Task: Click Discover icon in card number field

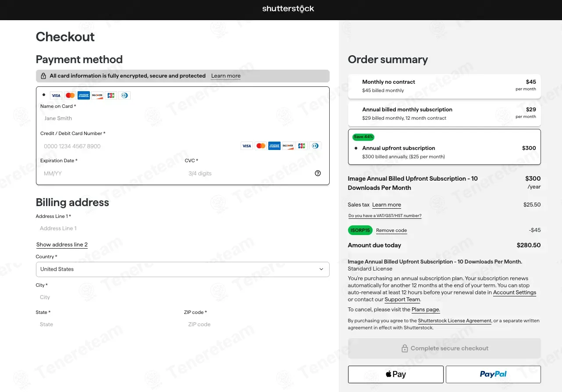Action: [x=288, y=146]
